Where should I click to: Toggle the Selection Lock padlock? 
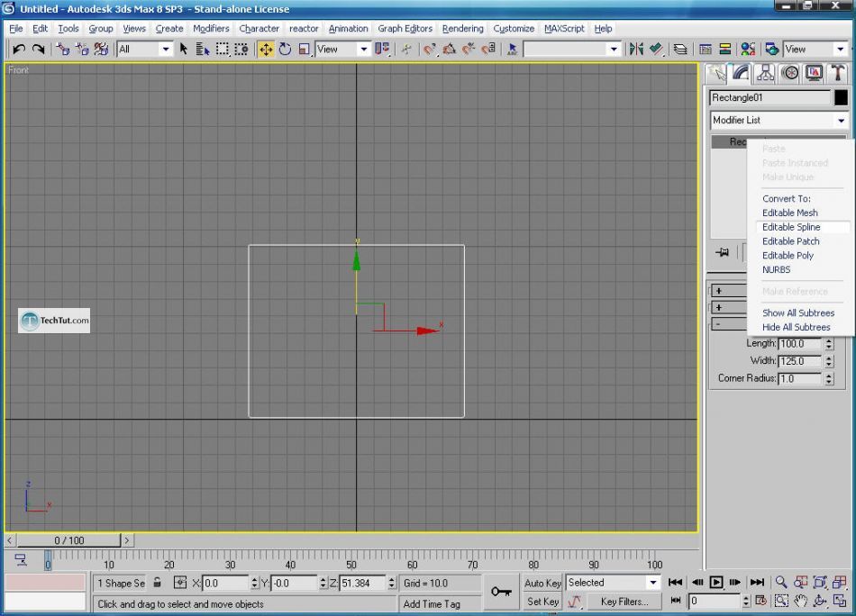click(157, 583)
